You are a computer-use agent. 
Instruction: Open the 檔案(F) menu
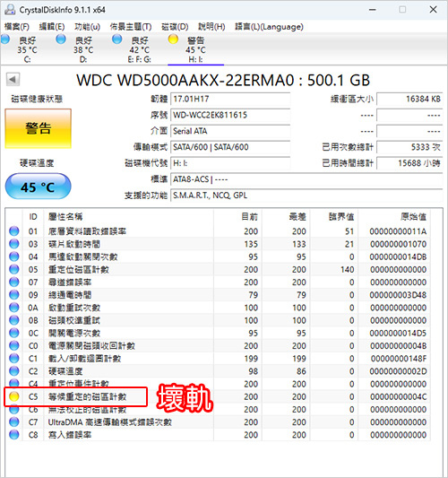pos(17,27)
